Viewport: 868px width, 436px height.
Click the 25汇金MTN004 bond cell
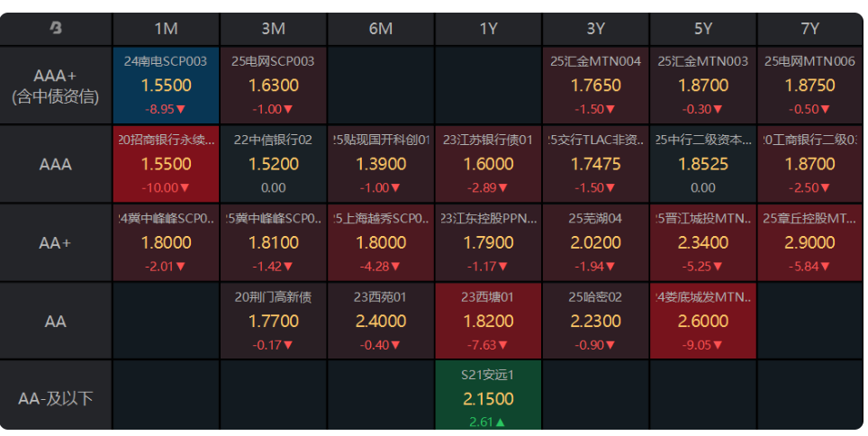[595, 86]
